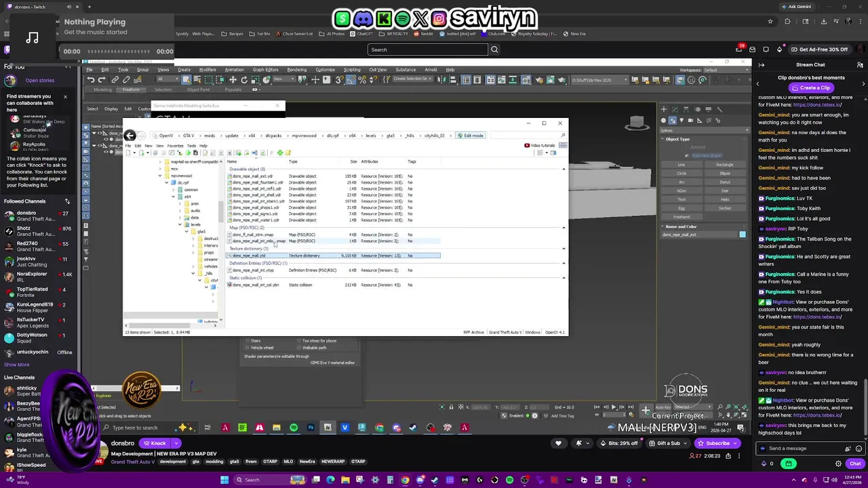
Task: Click the Twitch search magnifier button
Action: (494, 49)
